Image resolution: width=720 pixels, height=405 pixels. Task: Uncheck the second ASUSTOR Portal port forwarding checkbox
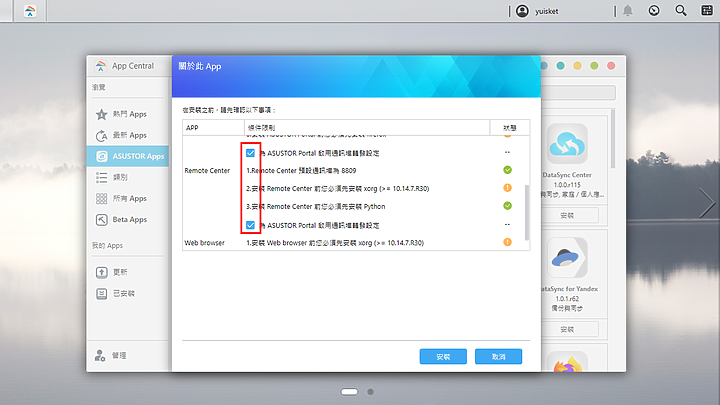[250, 225]
